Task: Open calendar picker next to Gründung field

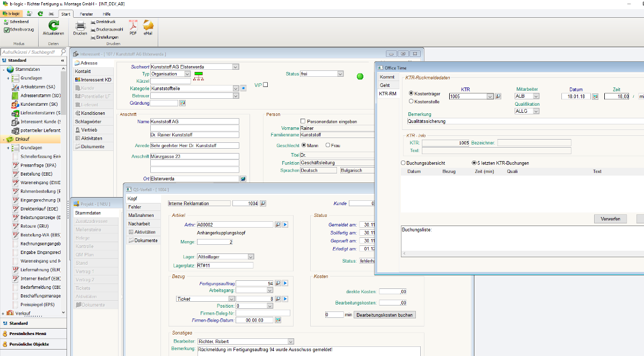Action: click(x=182, y=103)
